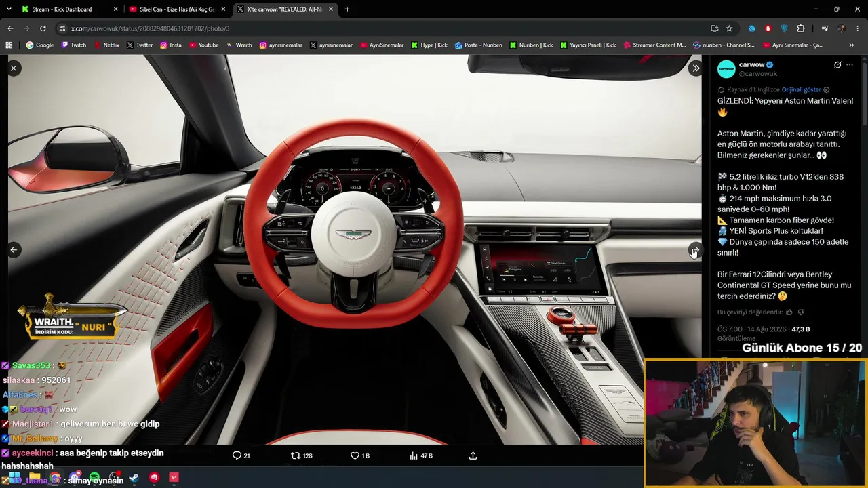Open the 'Posta - Nuriben' bookmark
Viewport: 868px width, 488px height.
(x=479, y=45)
